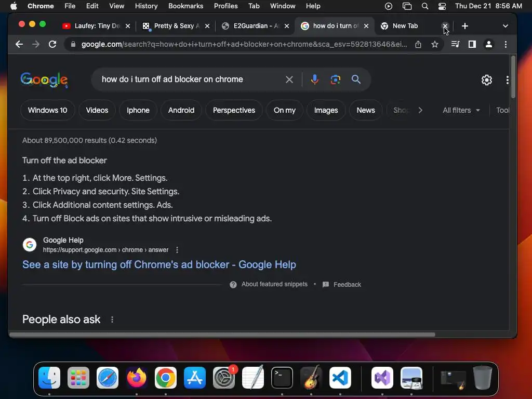Screen dimensions: 532x399
Task: View site info via lock icon
Action: [x=73, y=44]
